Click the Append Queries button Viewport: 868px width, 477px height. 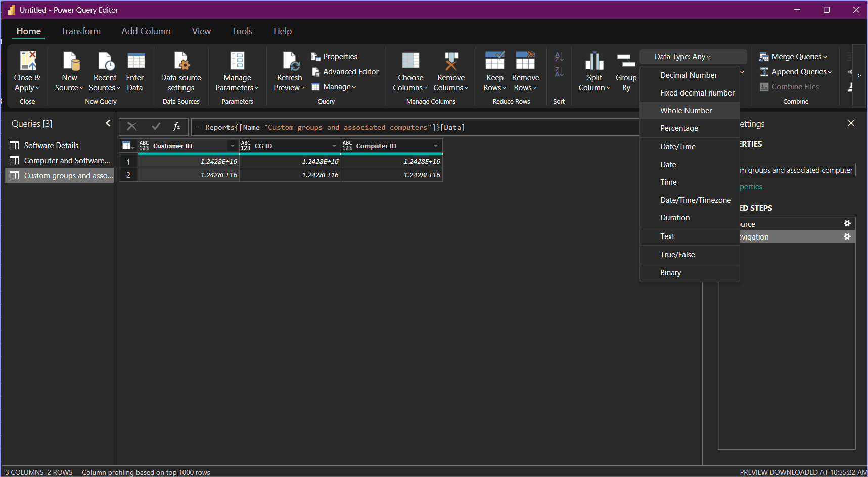796,72
